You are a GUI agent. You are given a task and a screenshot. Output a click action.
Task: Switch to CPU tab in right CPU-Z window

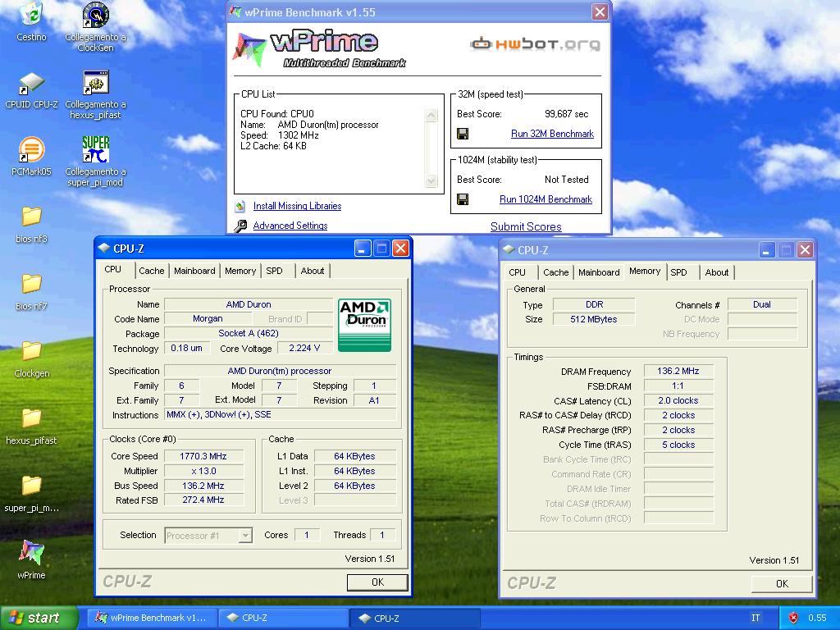(517, 272)
